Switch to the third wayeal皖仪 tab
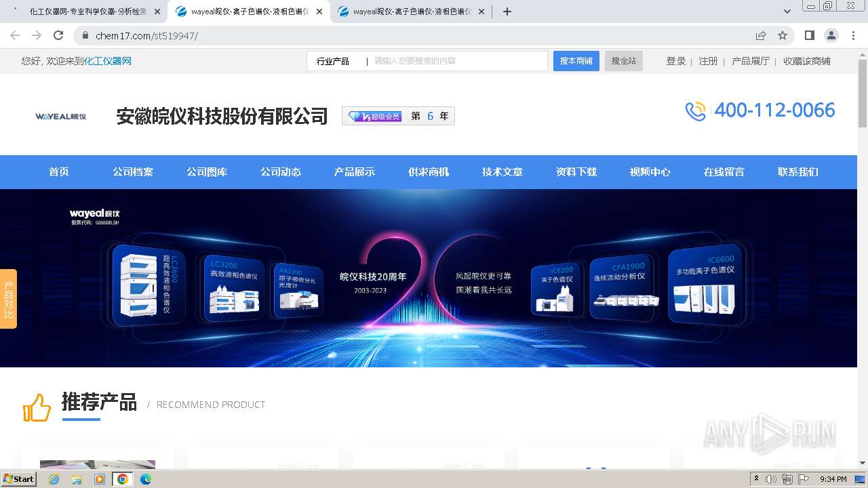The width and height of the screenshot is (868, 488). pos(411,12)
